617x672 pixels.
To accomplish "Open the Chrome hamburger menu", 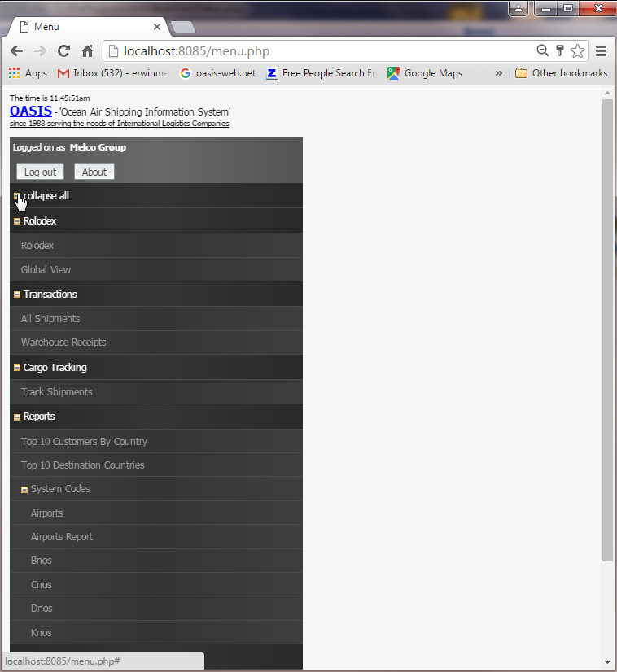I will (x=602, y=51).
